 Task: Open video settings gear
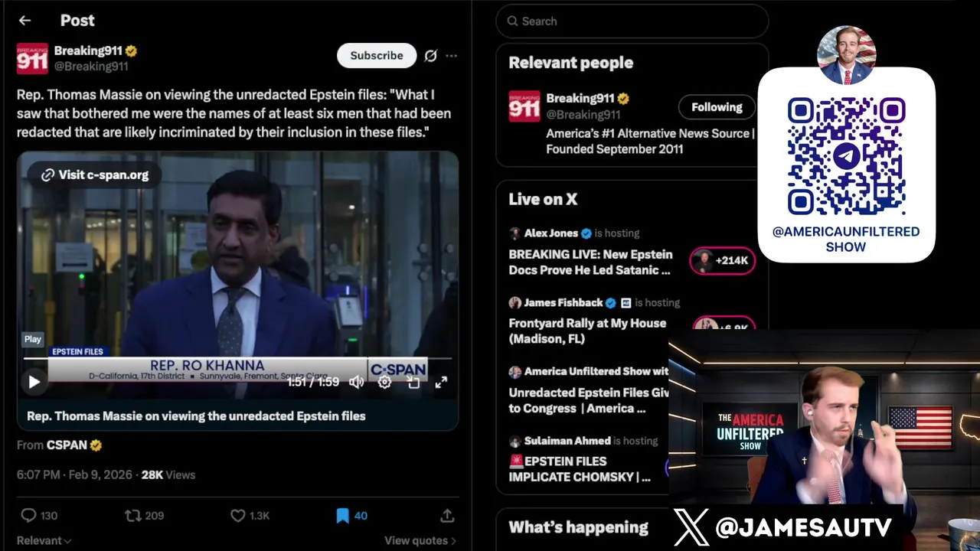tap(384, 382)
